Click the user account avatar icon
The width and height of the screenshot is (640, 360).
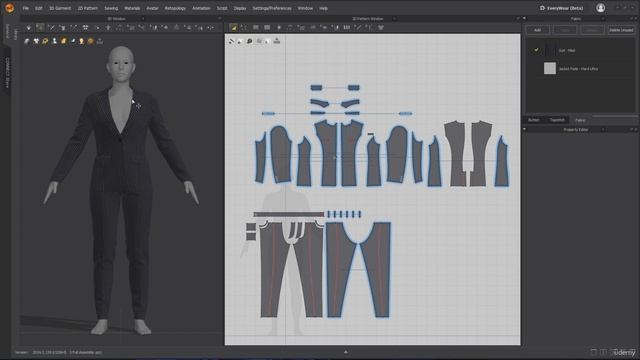point(600,8)
